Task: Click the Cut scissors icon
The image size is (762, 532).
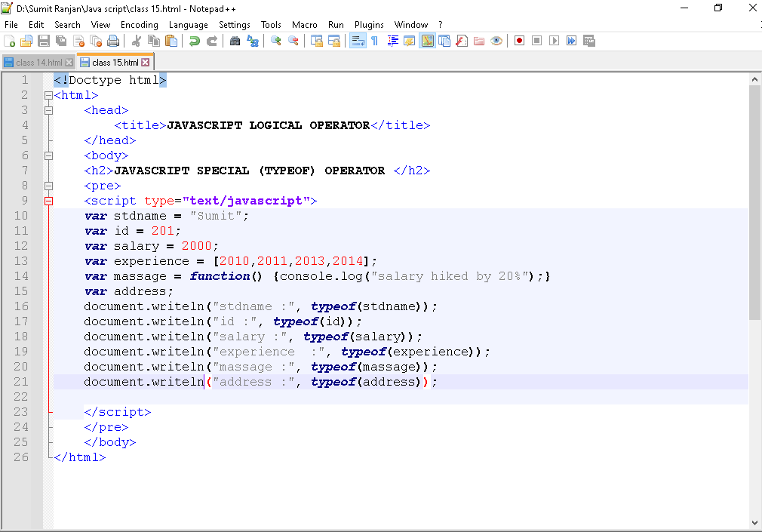Action: (137, 41)
